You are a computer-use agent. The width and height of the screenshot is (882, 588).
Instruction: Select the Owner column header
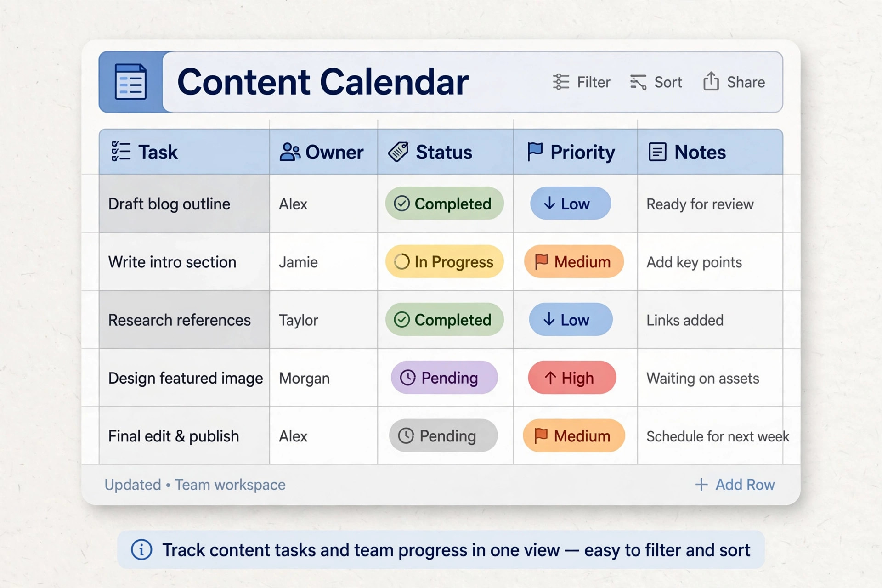323,152
